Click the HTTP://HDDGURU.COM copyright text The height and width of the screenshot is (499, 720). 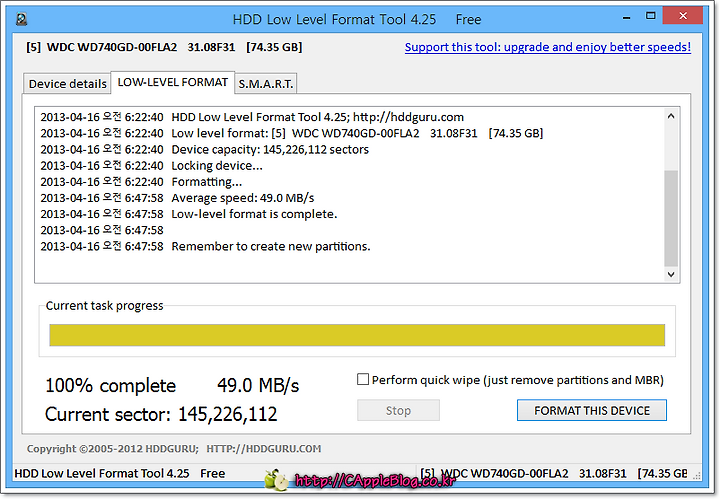[264, 449]
